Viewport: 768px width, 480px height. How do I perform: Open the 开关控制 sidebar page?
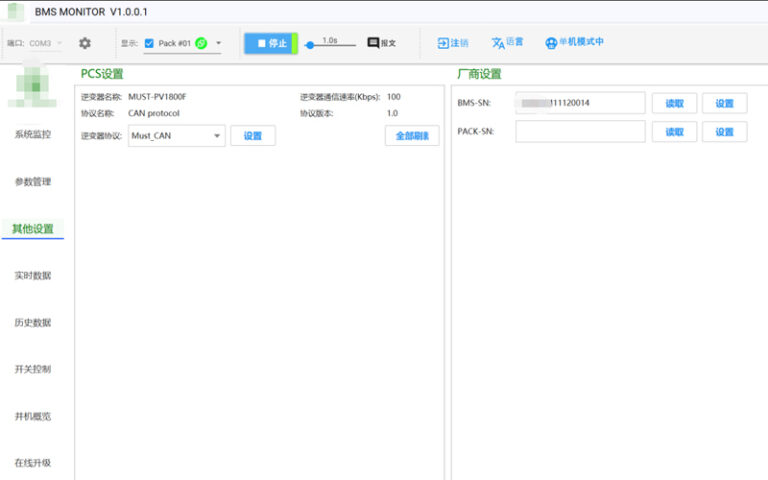click(x=33, y=369)
